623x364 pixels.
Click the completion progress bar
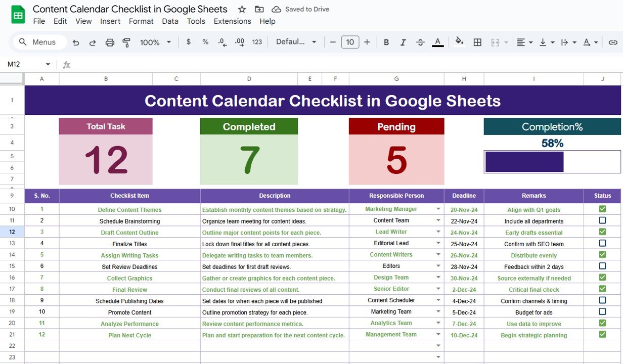[x=552, y=162]
